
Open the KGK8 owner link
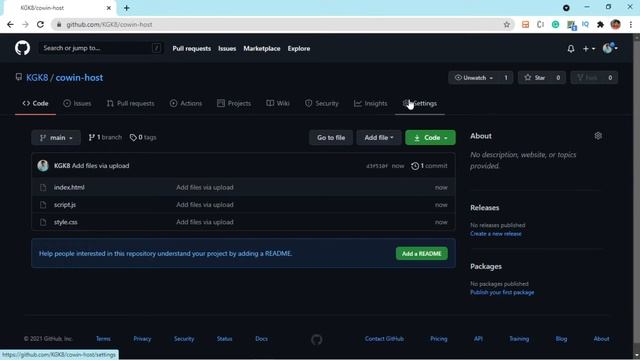point(37,78)
